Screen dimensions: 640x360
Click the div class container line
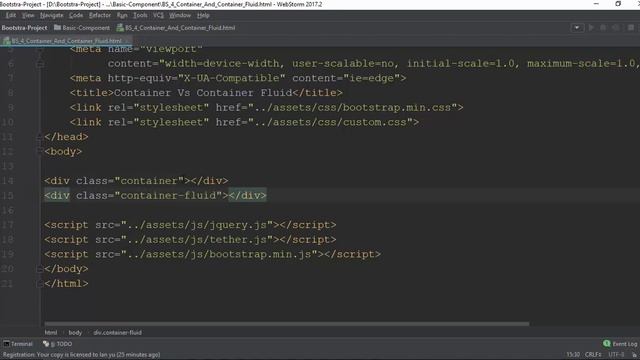point(136,181)
